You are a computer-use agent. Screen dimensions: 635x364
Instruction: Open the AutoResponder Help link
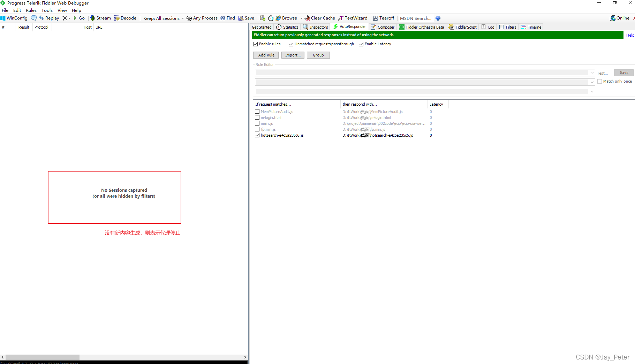tap(630, 35)
